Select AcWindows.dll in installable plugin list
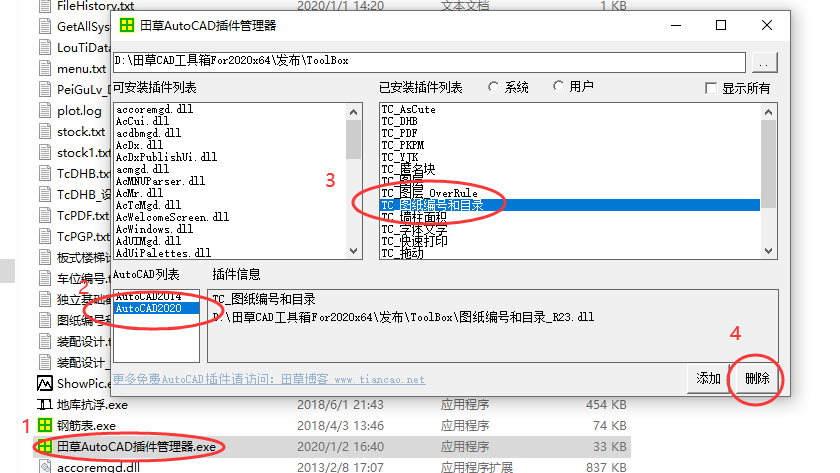The image size is (840, 473). tap(154, 229)
